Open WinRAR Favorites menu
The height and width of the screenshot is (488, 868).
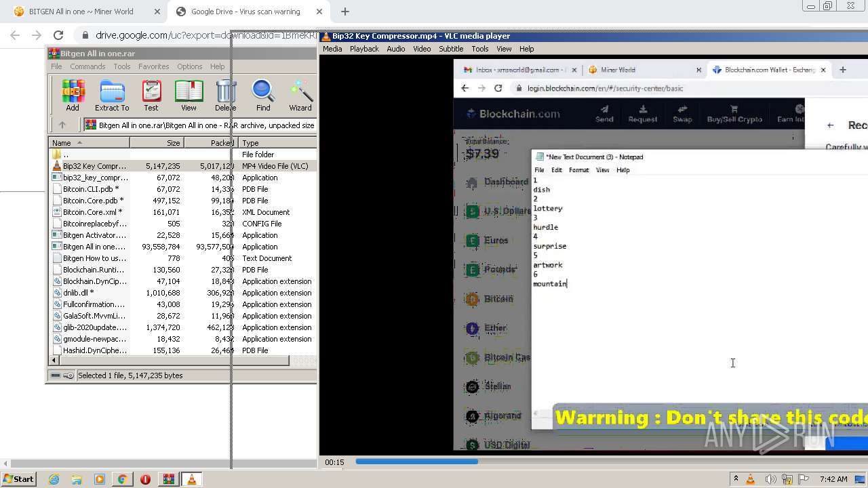(154, 66)
